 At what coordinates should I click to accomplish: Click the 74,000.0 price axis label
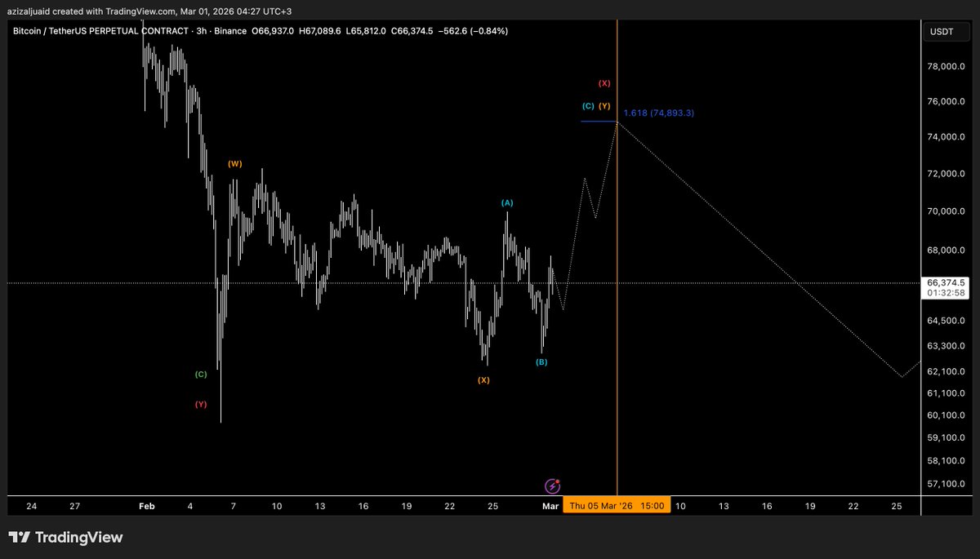[947, 137]
